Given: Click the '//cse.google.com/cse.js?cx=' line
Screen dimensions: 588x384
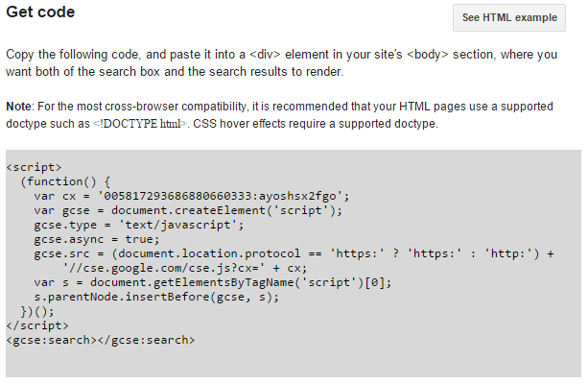Looking at the screenshot, I should point(184,268).
